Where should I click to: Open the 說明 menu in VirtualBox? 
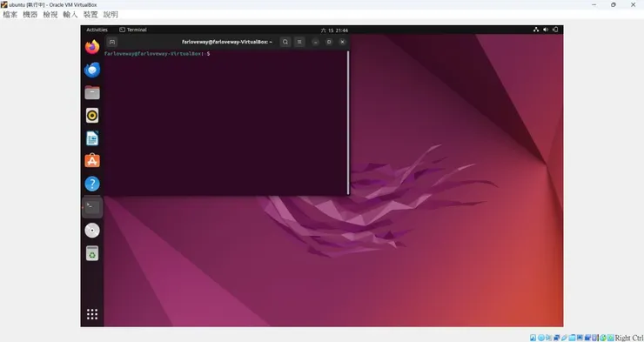point(111,15)
